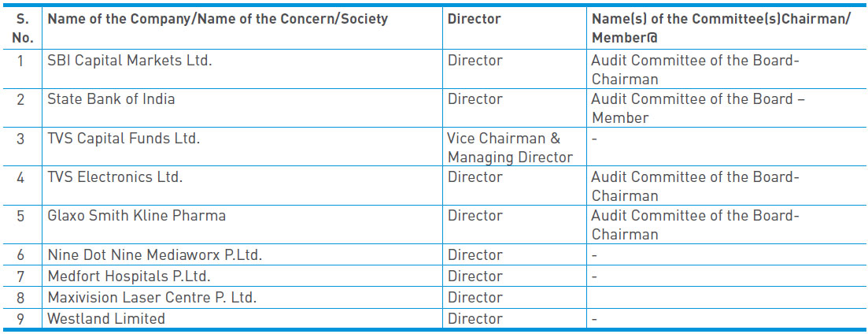Click the 'Glaxo Smith Kline Pharma' entry
The image size is (868, 334).
click(136, 216)
